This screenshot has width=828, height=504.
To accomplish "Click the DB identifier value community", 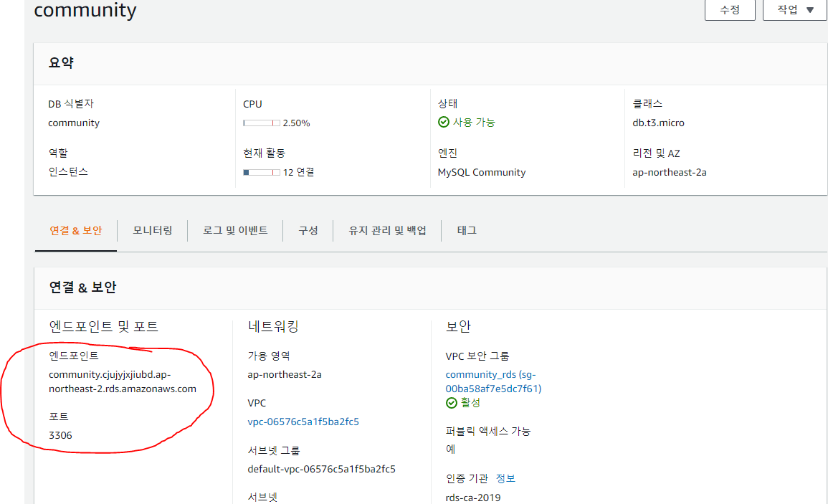I will point(73,123).
